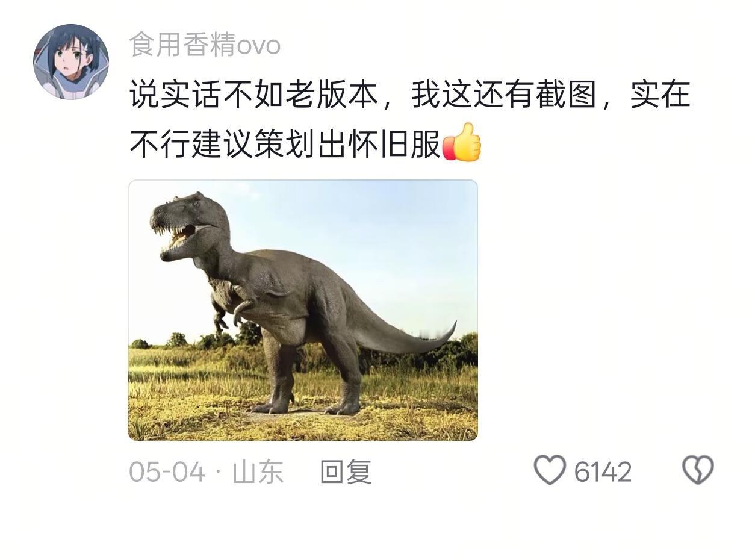Image resolution: width=755 pixels, height=560 pixels.
Task: Click comment text starting 说实话不如老版本
Action: (409, 96)
